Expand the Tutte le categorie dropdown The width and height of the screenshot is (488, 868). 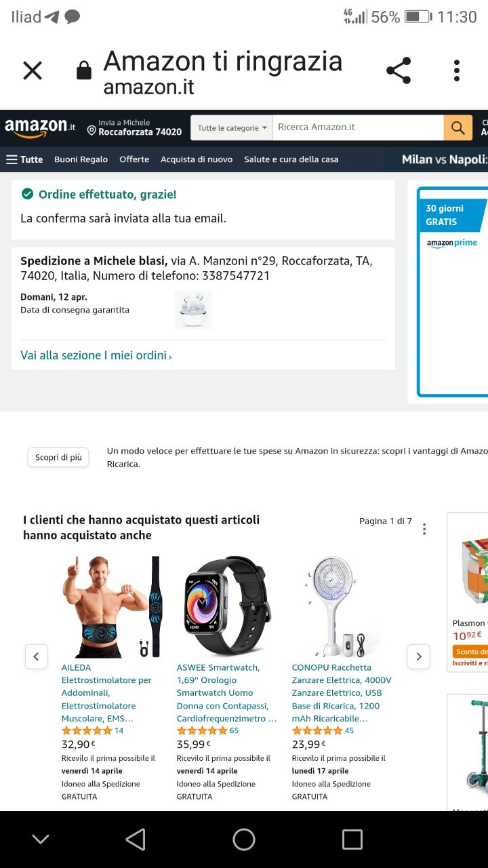[232, 127]
